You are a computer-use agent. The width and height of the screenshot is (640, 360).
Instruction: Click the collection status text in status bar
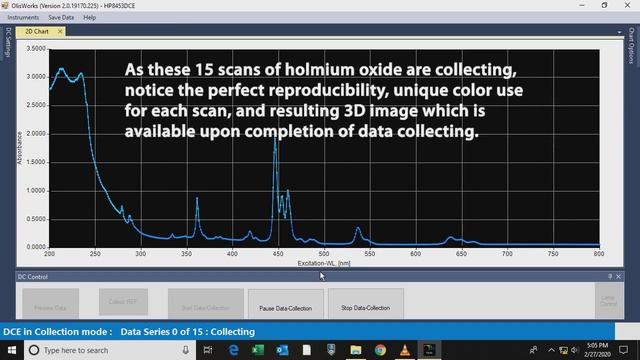pos(129,332)
